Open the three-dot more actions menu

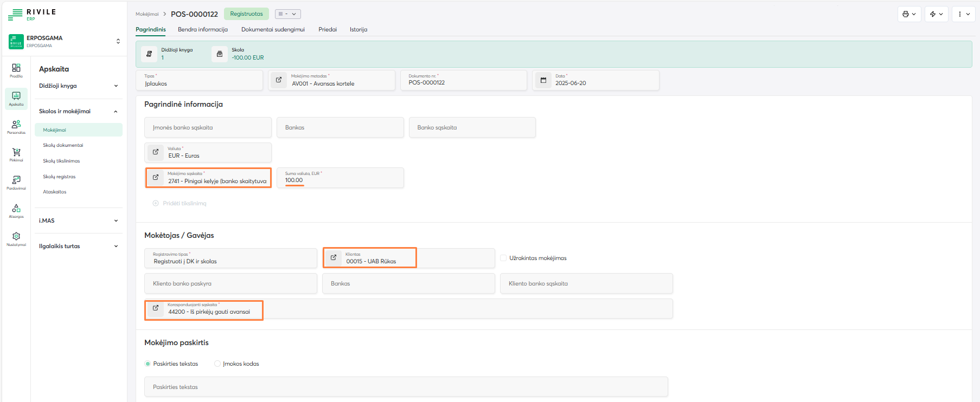tap(963, 14)
